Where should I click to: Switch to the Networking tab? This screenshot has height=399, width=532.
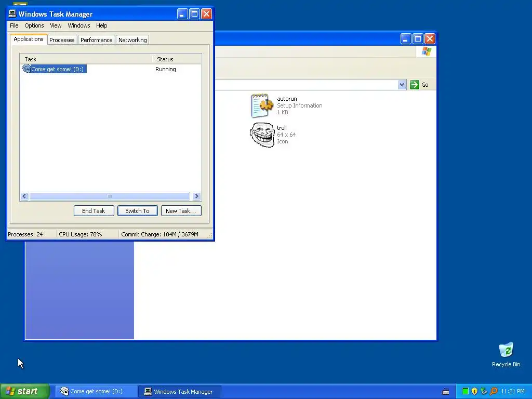coord(132,40)
